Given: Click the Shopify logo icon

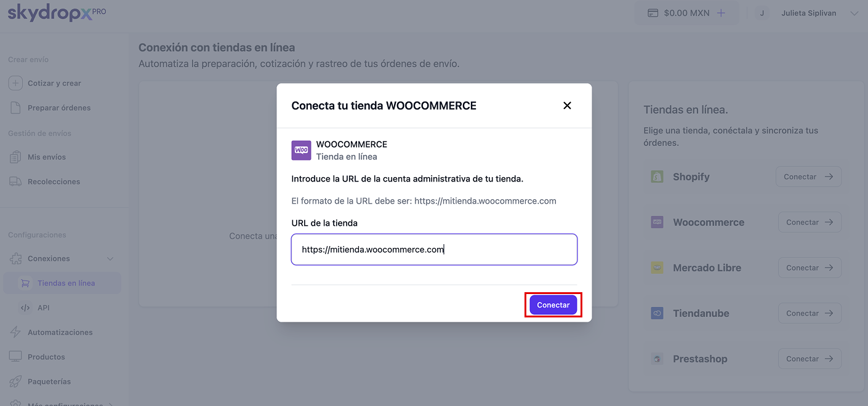Looking at the screenshot, I should pos(657,177).
